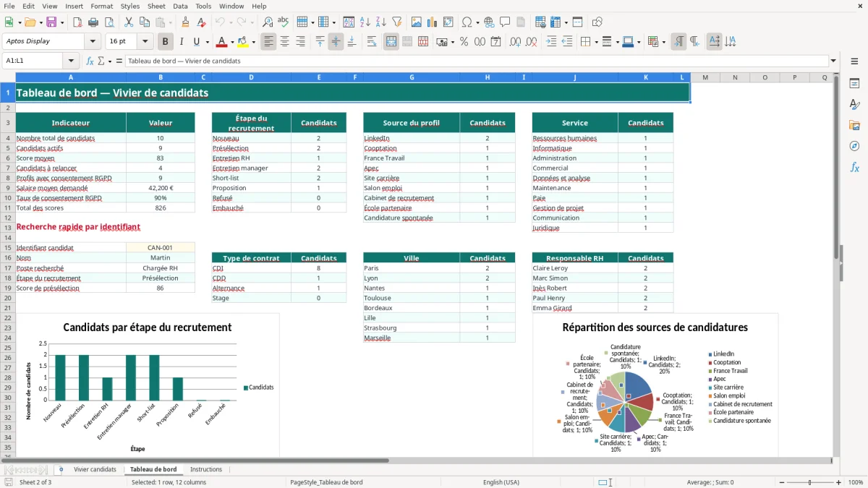The width and height of the screenshot is (868, 488).
Task: Open the Borders dropdown arrow
Action: click(597, 42)
